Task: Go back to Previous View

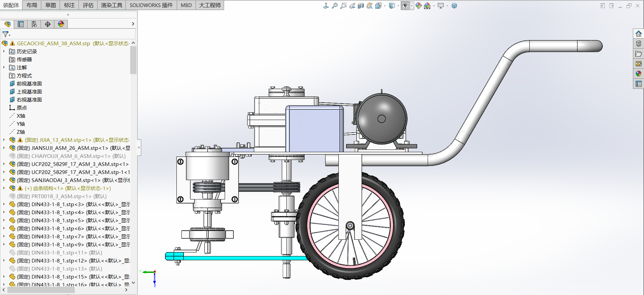Action: (352, 6)
